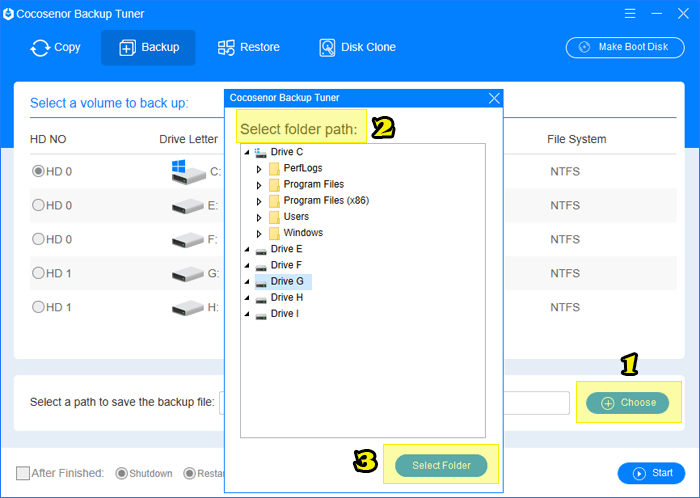This screenshot has height=498, width=700.
Task: Choose the Shutdown radio option
Action: coord(121,473)
